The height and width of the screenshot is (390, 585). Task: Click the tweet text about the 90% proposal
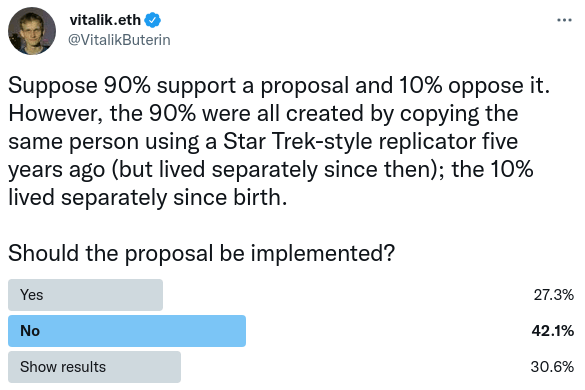[279, 141]
